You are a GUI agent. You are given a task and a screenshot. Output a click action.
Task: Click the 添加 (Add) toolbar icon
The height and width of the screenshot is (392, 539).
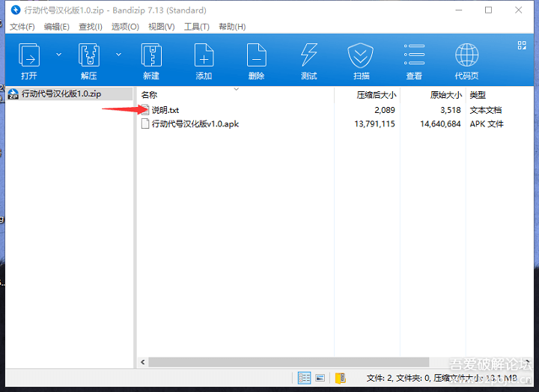tap(204, 55)
